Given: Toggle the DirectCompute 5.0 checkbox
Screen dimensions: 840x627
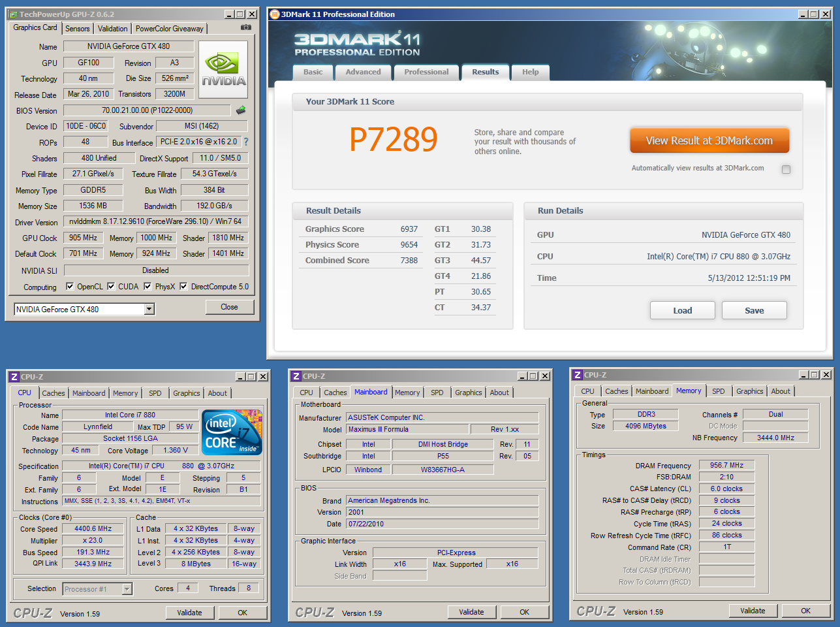Looking at the screenshot, I should click(x=183, y=286).
